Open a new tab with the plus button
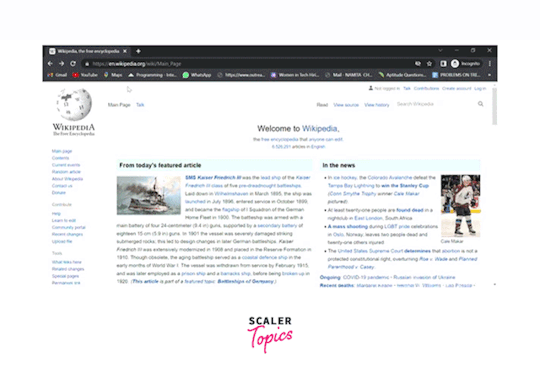 click(x=138, y=51)
